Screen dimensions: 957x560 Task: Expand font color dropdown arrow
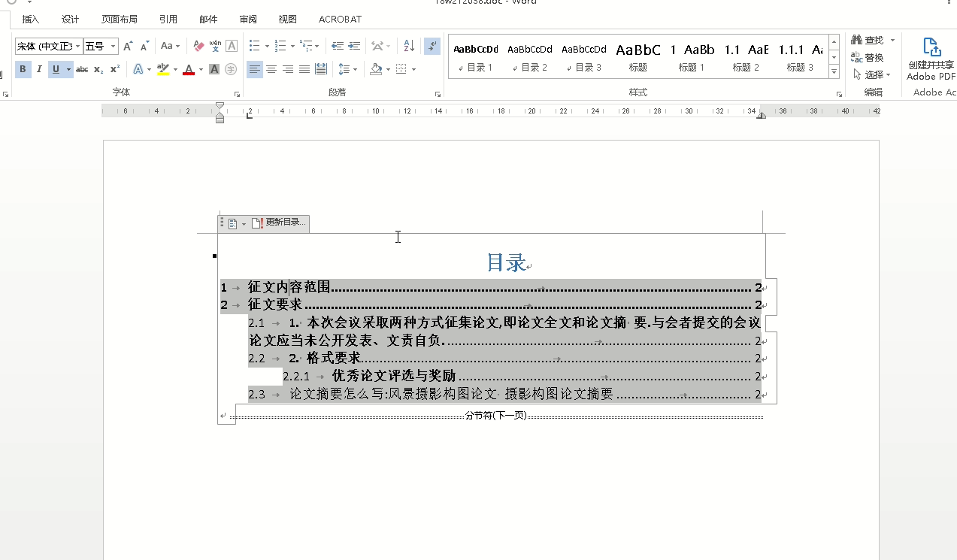tap(201, 69)
